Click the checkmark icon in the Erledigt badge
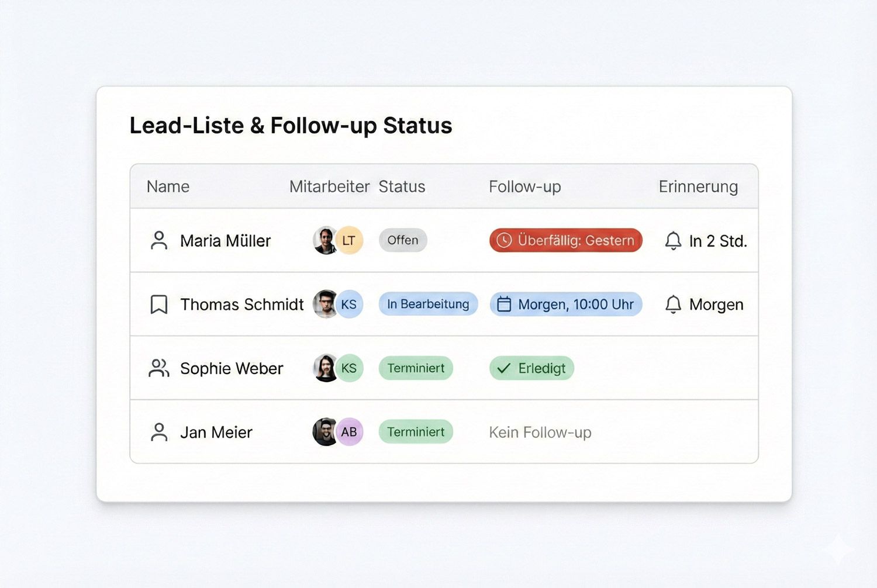This screenshot has height=588, width=877. 503,368
